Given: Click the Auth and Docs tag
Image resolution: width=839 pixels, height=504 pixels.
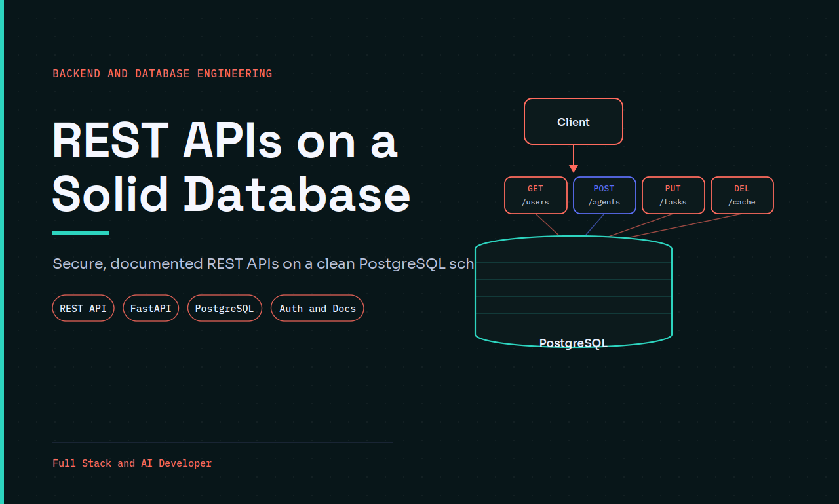Looking at the screenshot, I should coord(317,308).
